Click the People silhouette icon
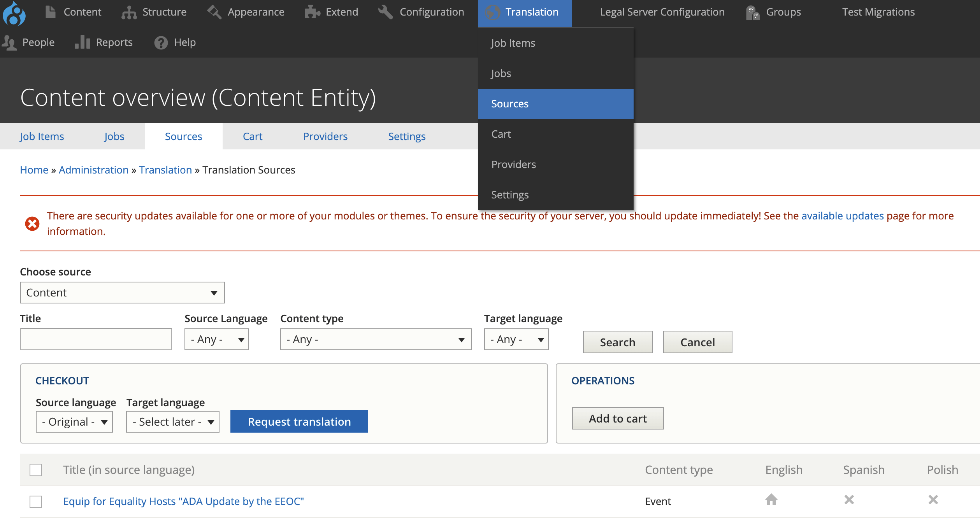This screenshot has height=526, width=980. (9, 42)
